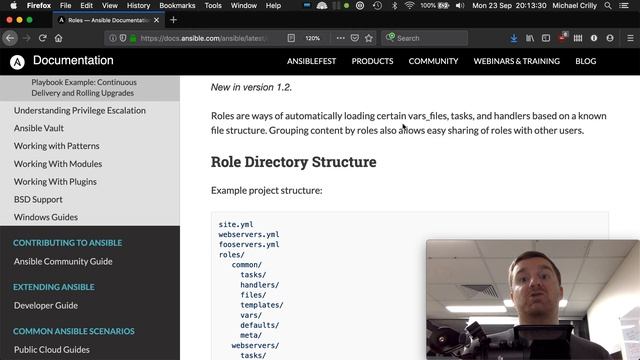Click the docs.ansible.com address bar
This screenshot has width=640, height=360.
[x=202, y=38]
